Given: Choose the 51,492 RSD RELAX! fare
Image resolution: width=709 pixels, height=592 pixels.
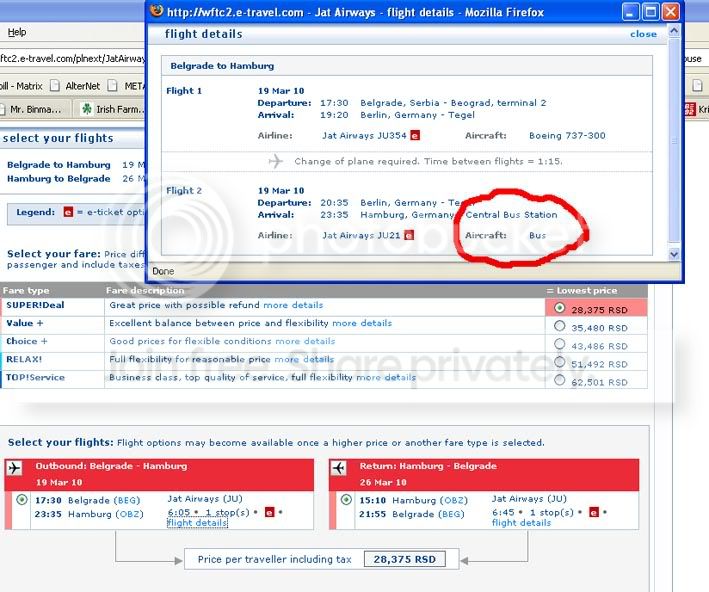Looking at the screenshot, I should point(559,362).
